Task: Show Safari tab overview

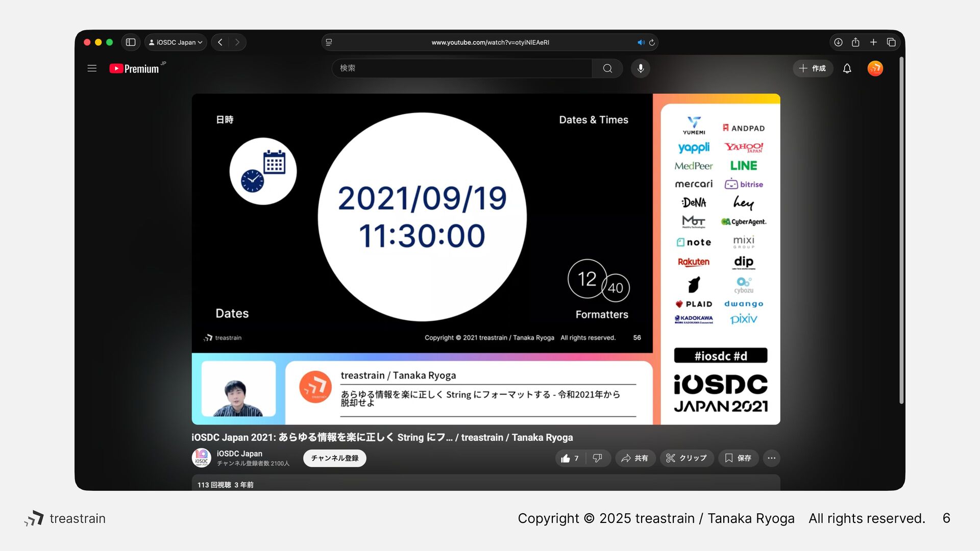Action: (891, 42)
